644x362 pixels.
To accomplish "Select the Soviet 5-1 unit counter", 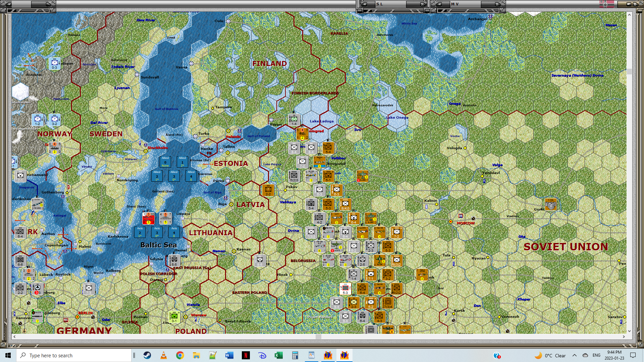I will pyautogui.click(x=328, y=176).
